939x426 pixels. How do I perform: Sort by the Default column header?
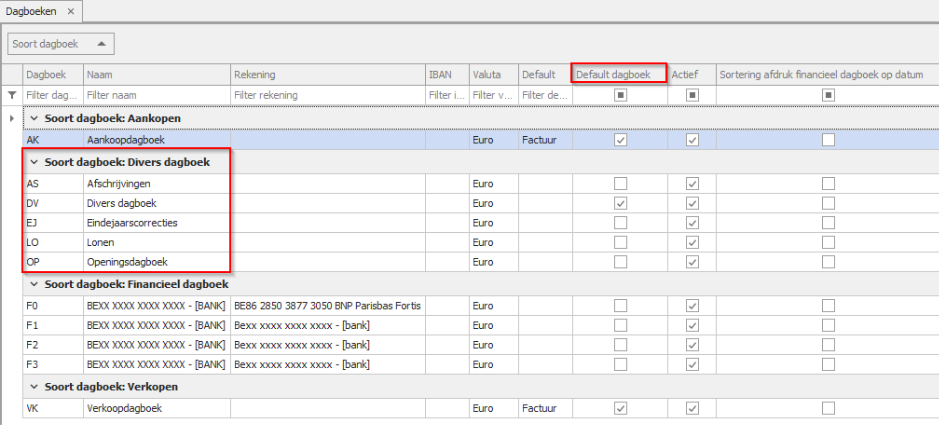pyautogui.click(x=545, y=74)
